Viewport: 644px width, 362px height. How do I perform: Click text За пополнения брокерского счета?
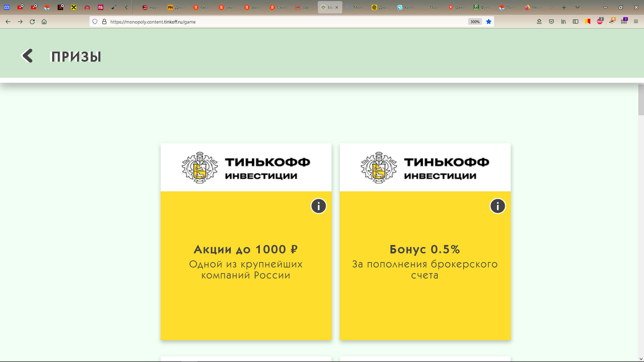click(425, 270)
